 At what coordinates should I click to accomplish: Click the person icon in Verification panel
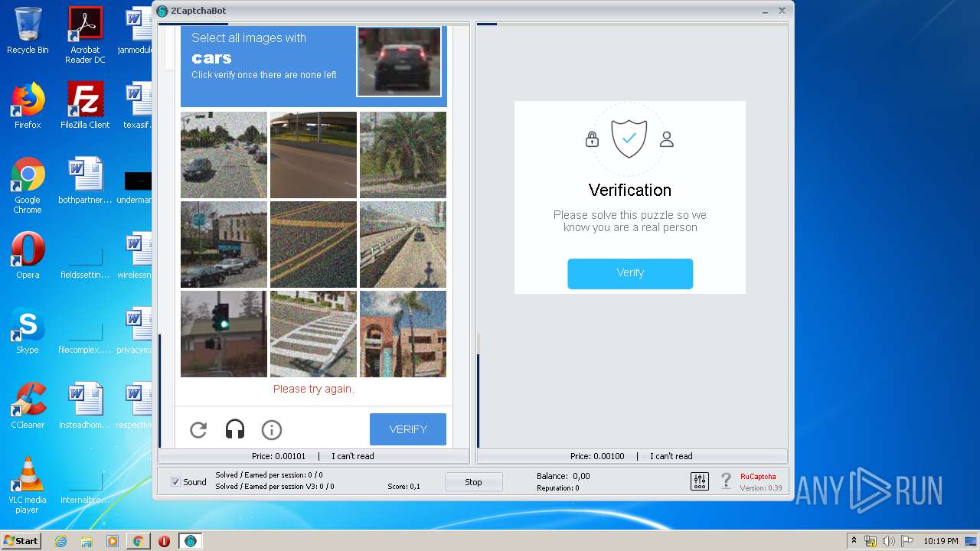(667, 139)
